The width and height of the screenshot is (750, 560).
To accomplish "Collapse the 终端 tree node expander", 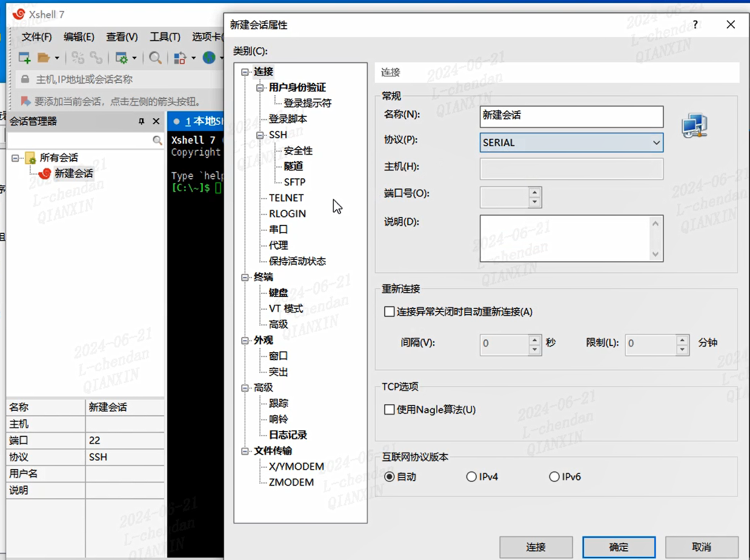I will (x=245, y=278).
